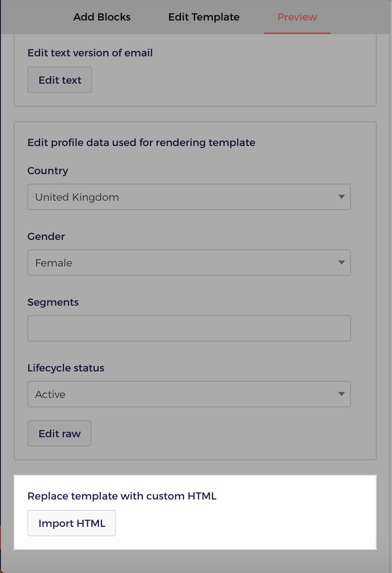Click the Edit profile data heading
The image size is (392, 573).
click(141, 143)
